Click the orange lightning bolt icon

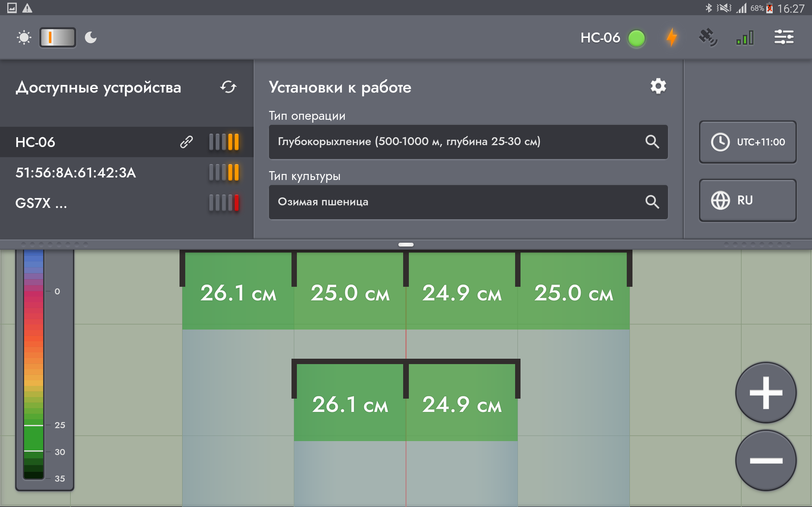pos(671,37)
